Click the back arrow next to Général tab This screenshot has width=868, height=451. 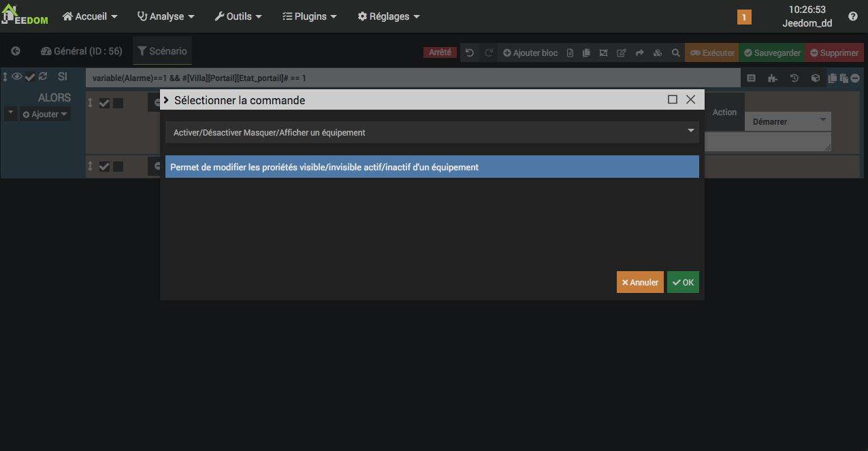tap(16, 51)
